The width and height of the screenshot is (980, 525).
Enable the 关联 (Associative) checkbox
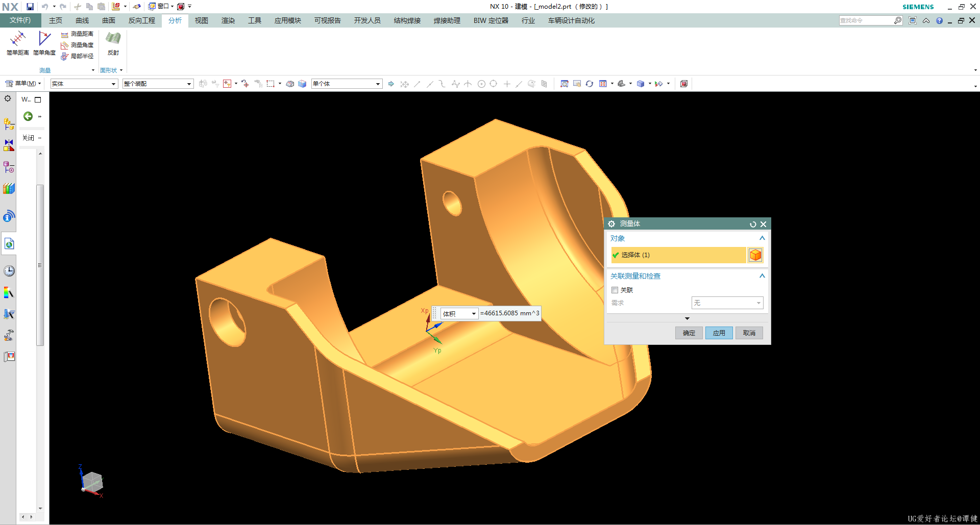615,290
